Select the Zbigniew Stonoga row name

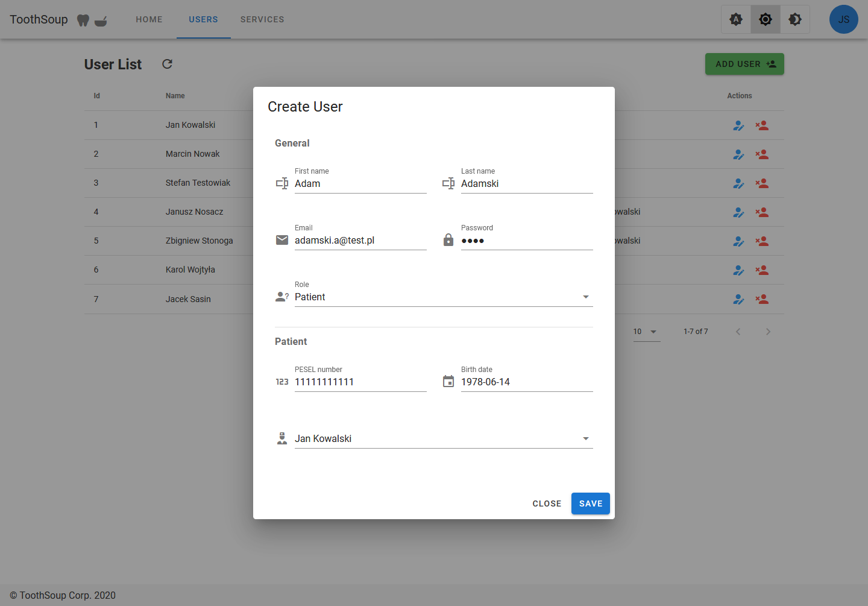(x=200, y=241)
